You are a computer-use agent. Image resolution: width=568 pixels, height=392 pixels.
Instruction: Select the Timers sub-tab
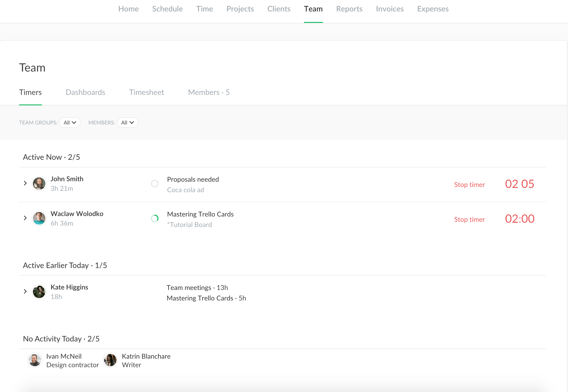(x=31, y=92)
